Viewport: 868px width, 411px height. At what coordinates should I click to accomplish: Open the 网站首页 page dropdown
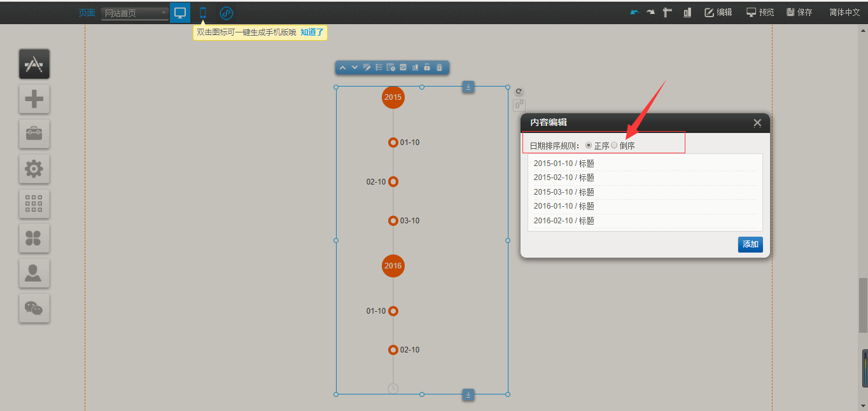134,13
